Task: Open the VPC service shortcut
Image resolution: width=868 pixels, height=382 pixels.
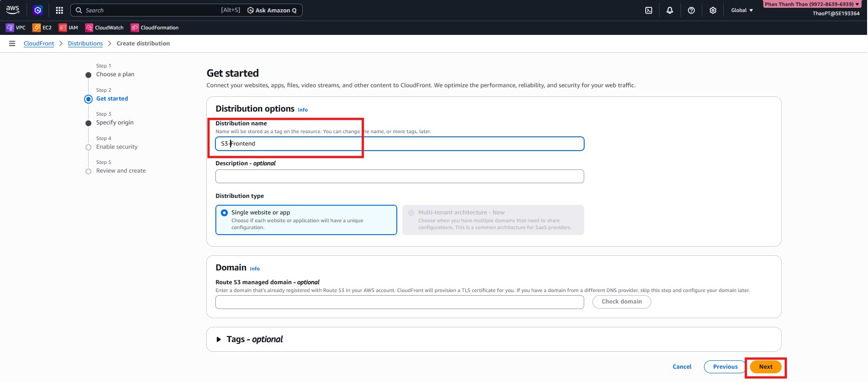Action: click(x=16, y=28)
